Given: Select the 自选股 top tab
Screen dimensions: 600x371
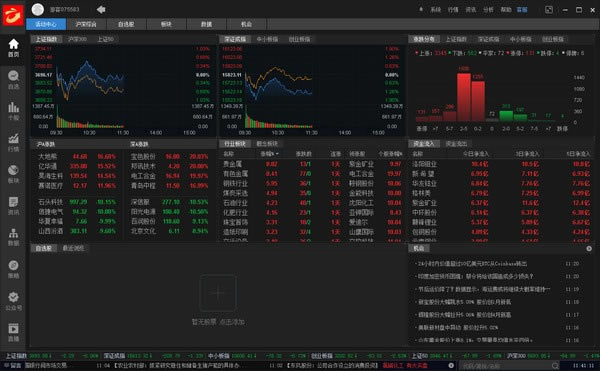Looking at the screenshot, I should point(126,24).
